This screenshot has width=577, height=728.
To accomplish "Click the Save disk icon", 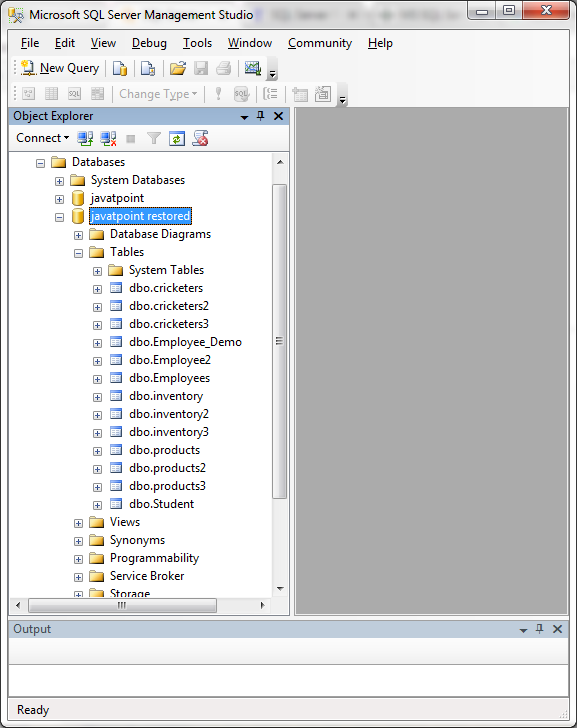I will [x=201, y=68].
